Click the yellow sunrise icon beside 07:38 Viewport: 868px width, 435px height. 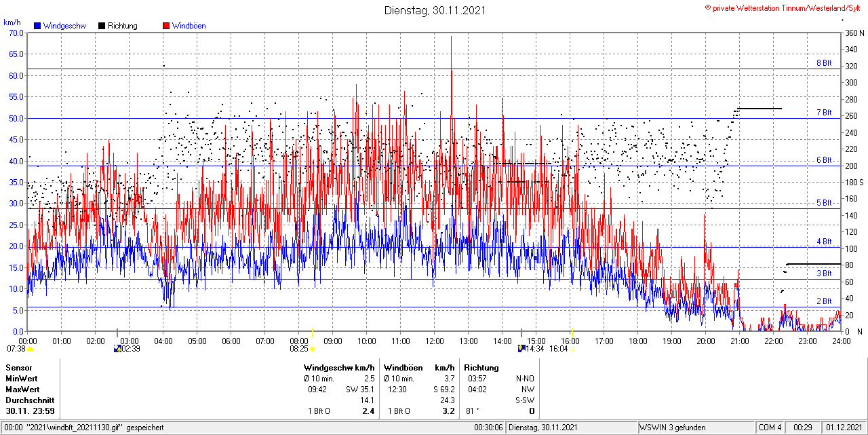(x=31, y=349)
